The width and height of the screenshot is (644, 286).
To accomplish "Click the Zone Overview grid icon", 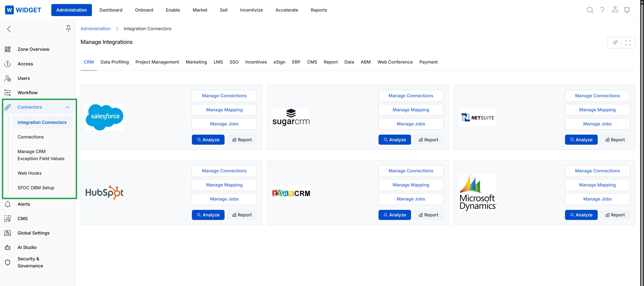I will coord(8,49).
